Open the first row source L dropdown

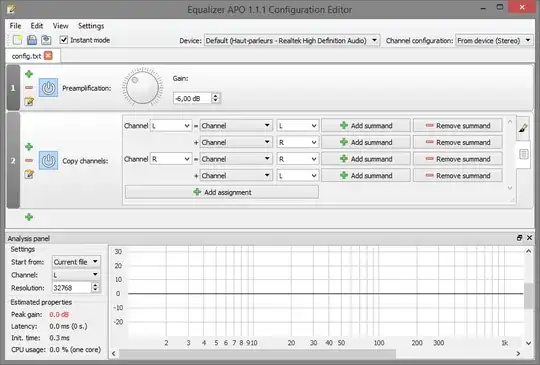coord(298,126)
